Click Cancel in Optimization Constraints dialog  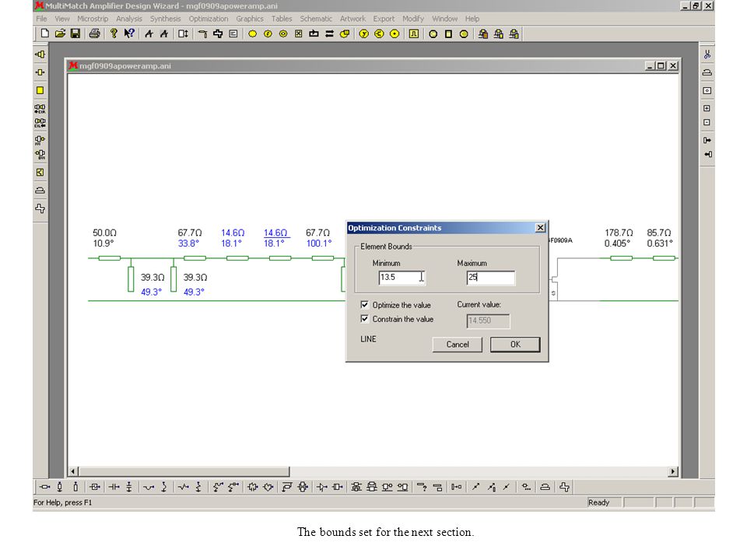(458, 345)
